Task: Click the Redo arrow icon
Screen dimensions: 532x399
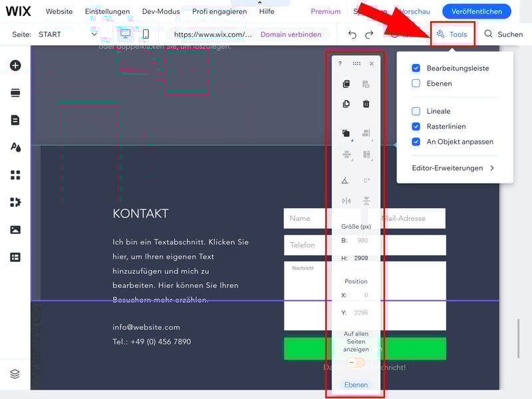Action: [x=369, y=35]
